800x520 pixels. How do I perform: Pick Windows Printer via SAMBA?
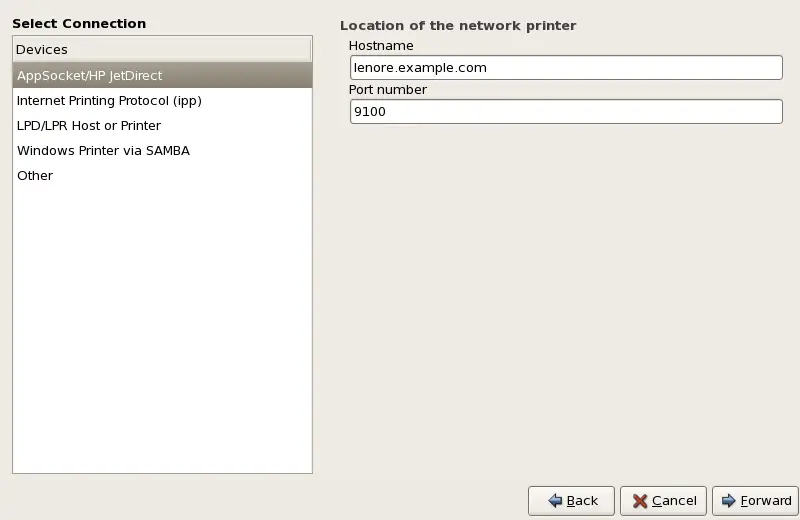tap(103, 151)
